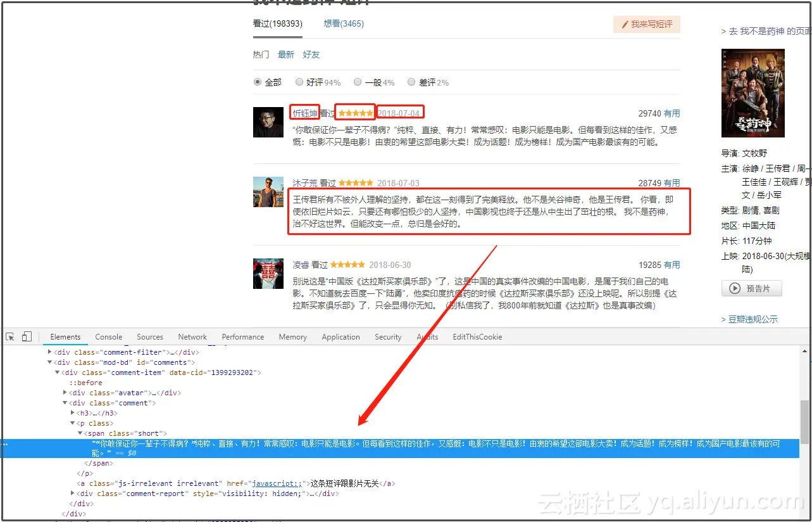Show 好友 comments
The width and height of the screenshot is (812, 522).
[x=311, y=54]
